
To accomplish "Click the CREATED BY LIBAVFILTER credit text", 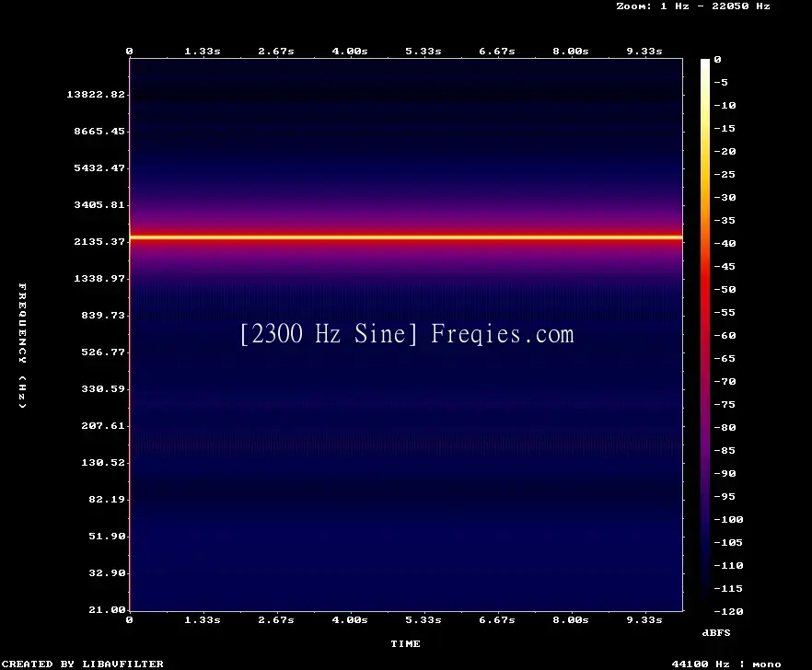I will (83, 664).
